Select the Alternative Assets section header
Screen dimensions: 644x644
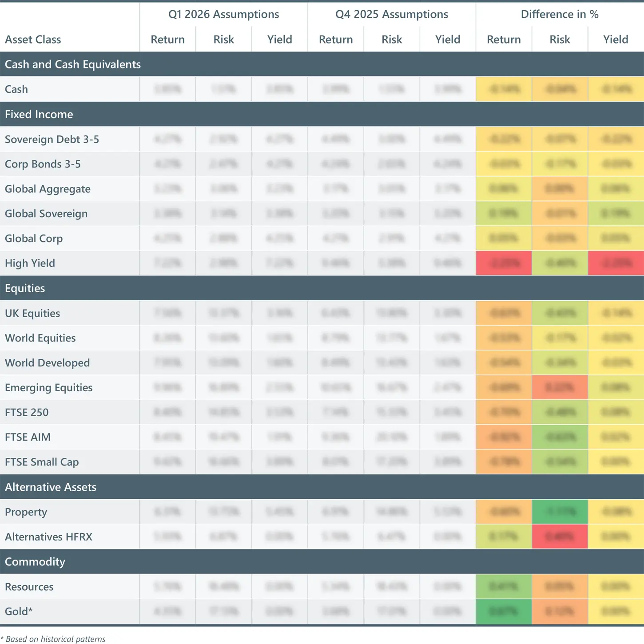click(51, 487)
